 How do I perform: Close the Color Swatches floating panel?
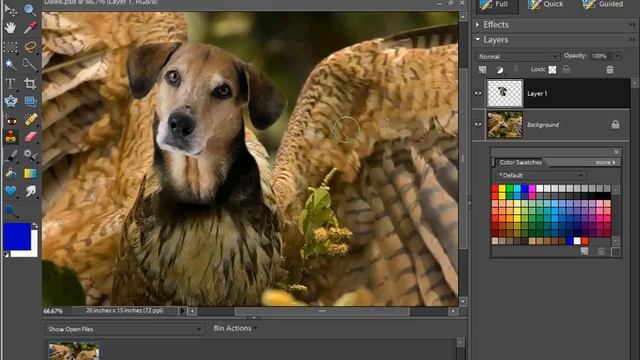616,152
